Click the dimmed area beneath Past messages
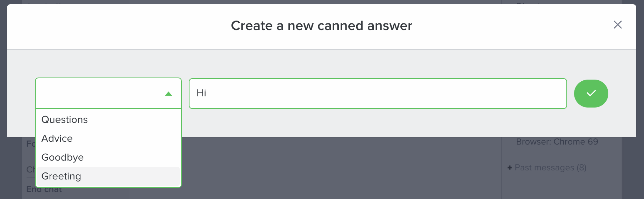644x199 pixels. [559, 187]
